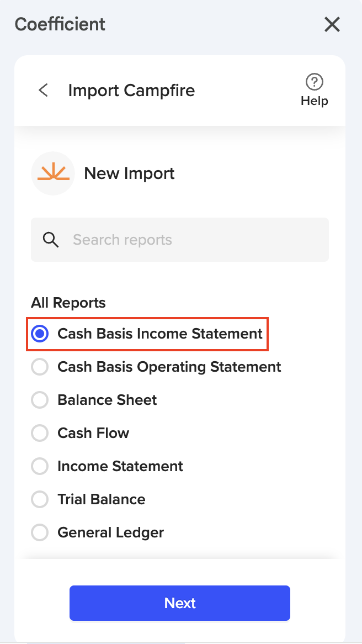Select the Cash Basis Income Statement radio button
The image size is (362, 644).
pos(40,334)
